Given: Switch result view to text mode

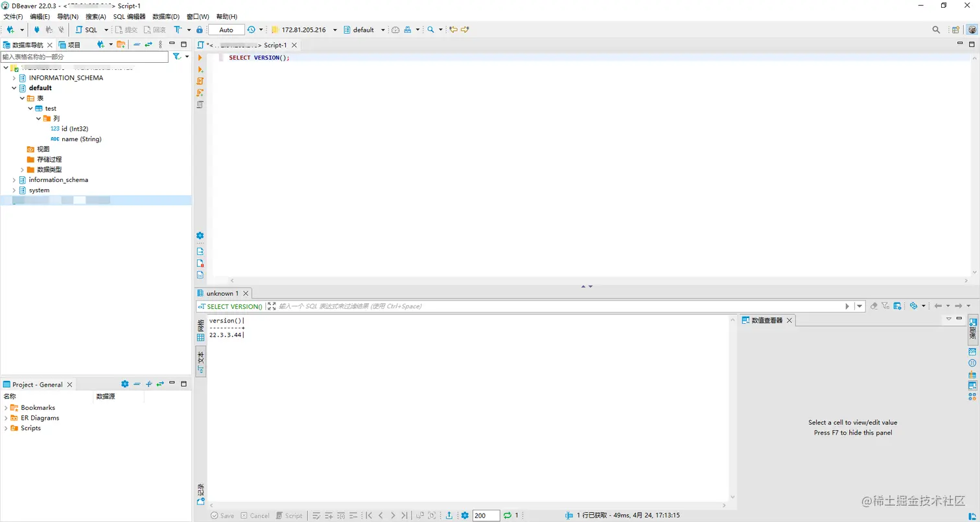Looking at the screenshot, I should pos(201,361).
